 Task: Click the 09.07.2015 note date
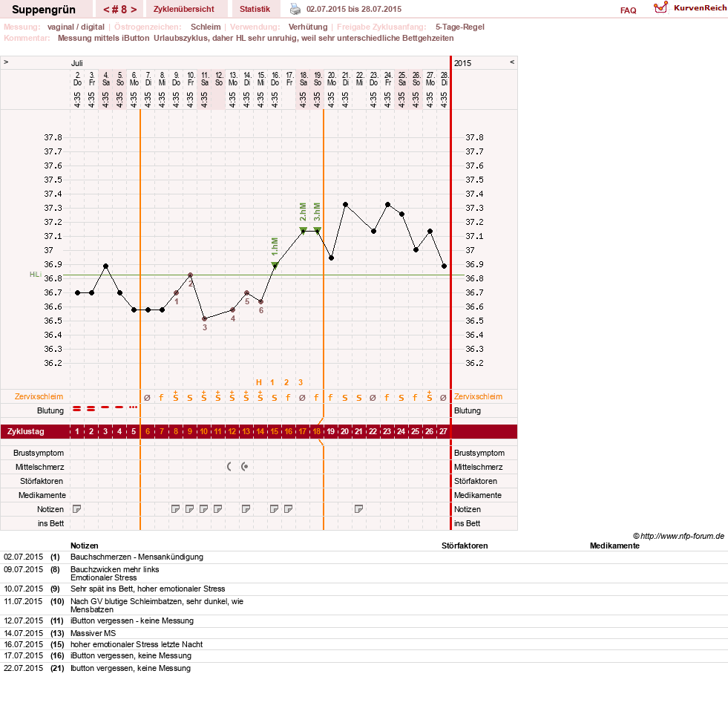[x=24, y=569]
